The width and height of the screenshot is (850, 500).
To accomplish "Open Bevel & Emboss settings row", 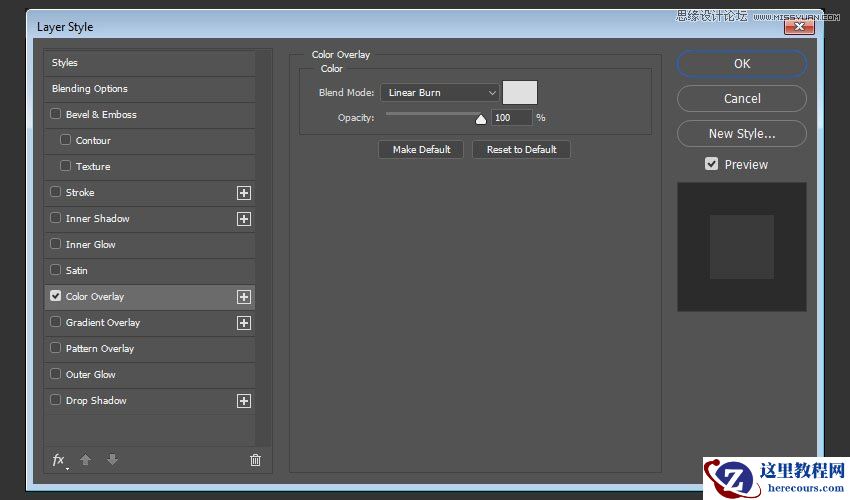I will pos(150,115).
